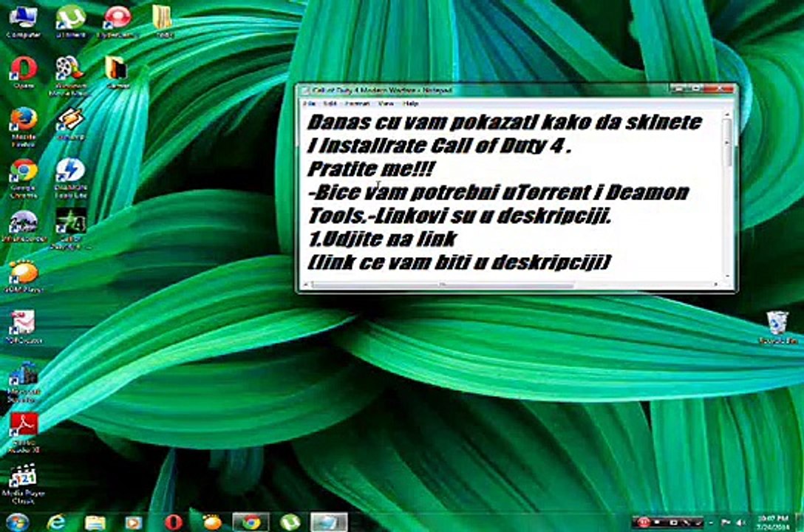This screenshot has height=532, width=804.
Task: Open the Winamp desktop shortcut
Action: (x=70, y=124)
